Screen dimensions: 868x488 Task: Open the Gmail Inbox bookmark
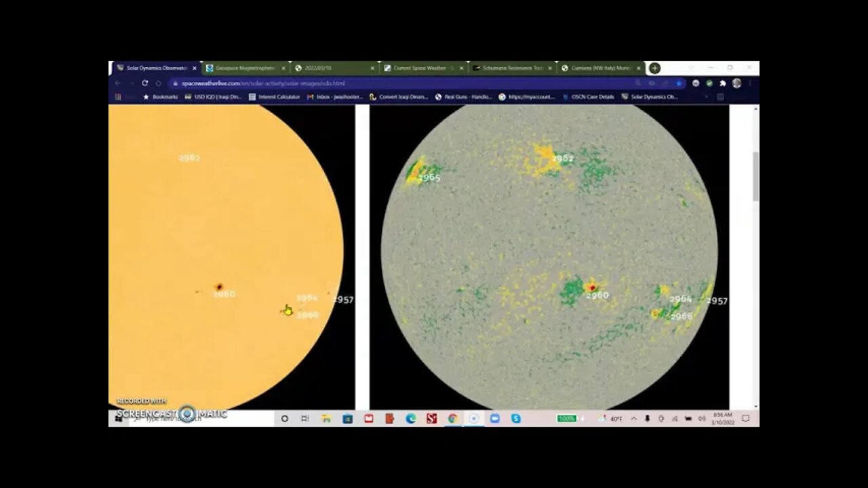click(335, 97)
